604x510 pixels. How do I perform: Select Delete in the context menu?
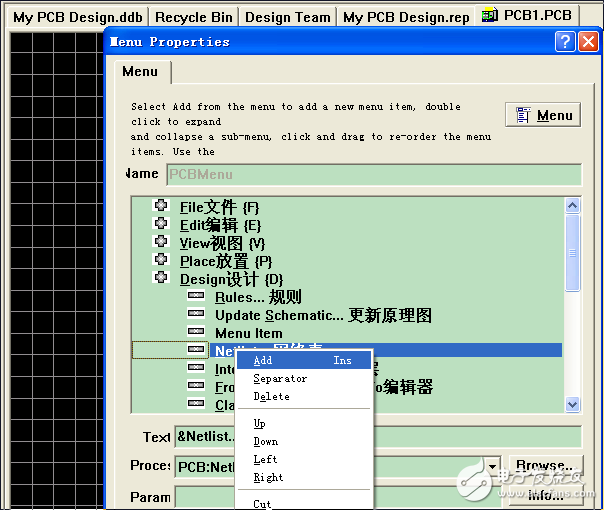click(271, 396)
